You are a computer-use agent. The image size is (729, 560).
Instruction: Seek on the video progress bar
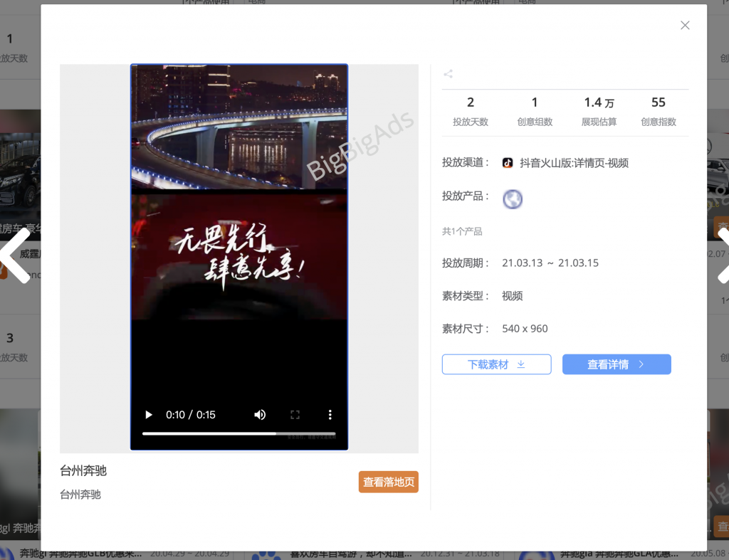click(239, 433)
